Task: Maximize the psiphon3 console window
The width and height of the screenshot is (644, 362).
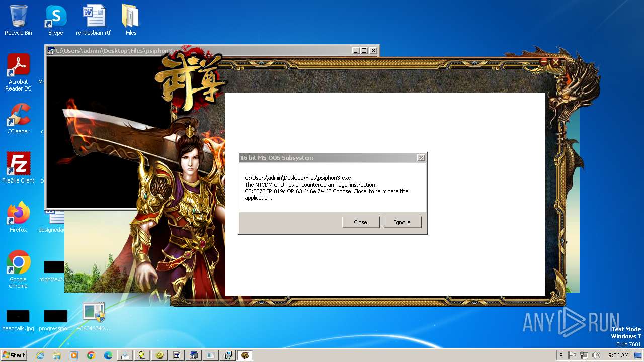Action: point(364,50)
